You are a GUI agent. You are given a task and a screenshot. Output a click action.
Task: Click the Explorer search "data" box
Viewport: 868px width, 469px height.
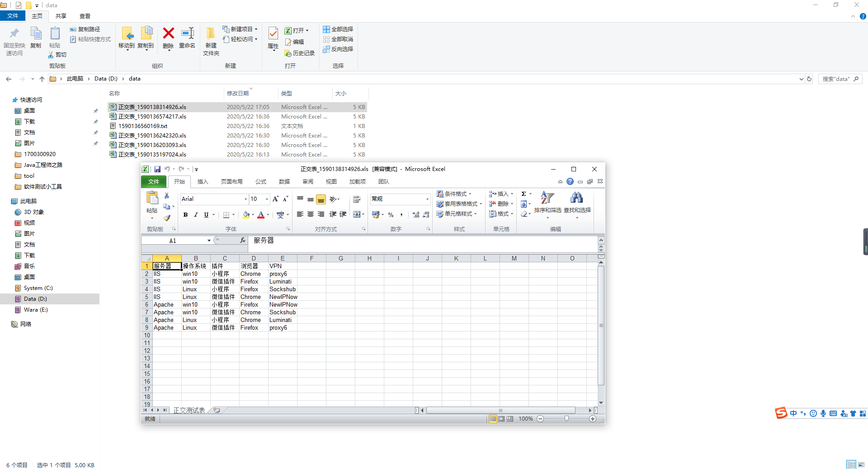pyautogui.click(x=840, y=79)
